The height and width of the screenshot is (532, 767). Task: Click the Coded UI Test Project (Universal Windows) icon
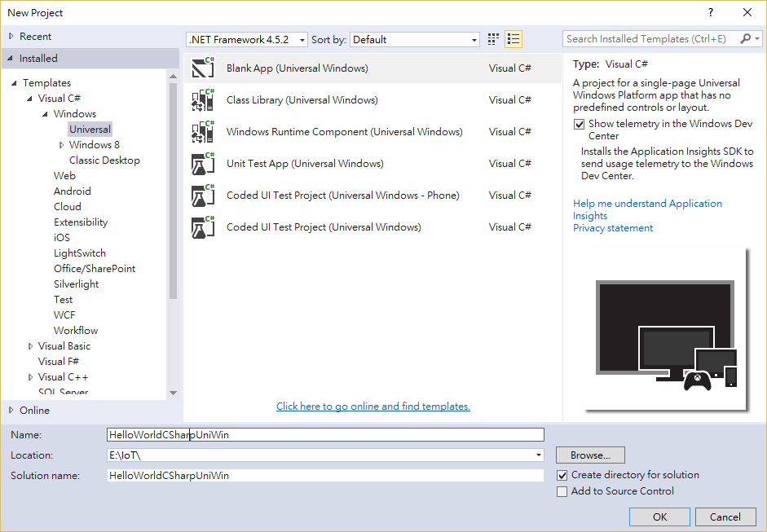point(203,226)
